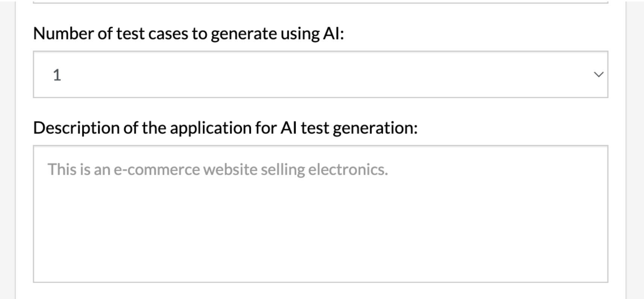Click the word "electronics" in the placeholder
644x299 pixels.
tap(348, 169)
